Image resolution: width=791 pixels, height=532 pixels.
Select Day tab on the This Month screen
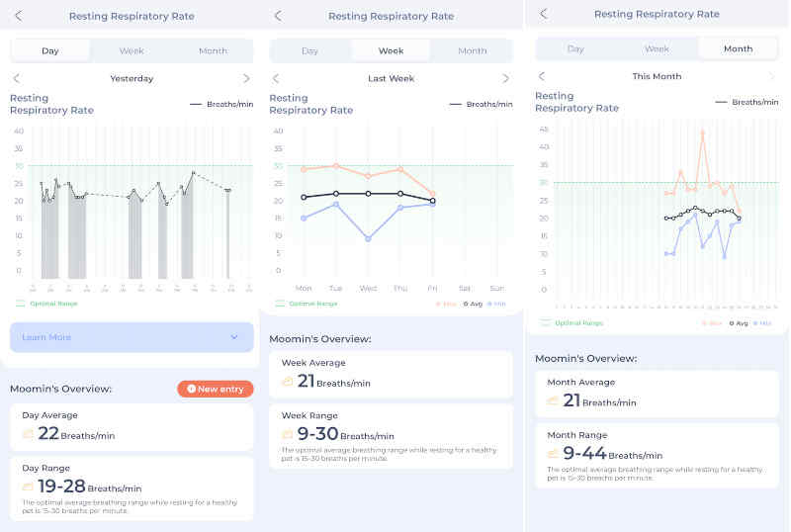click(x=575, y=48)
